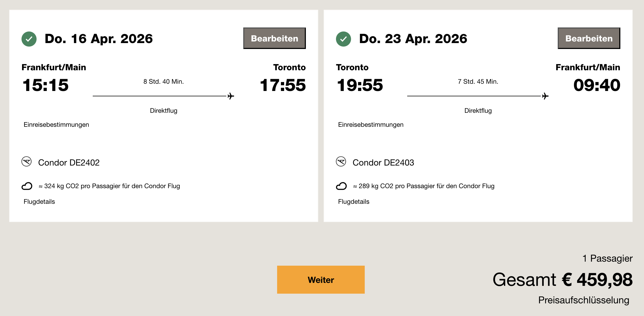
Task: Show the Preisaufschlüsselung price breakdown
Action: pos(584,300)
